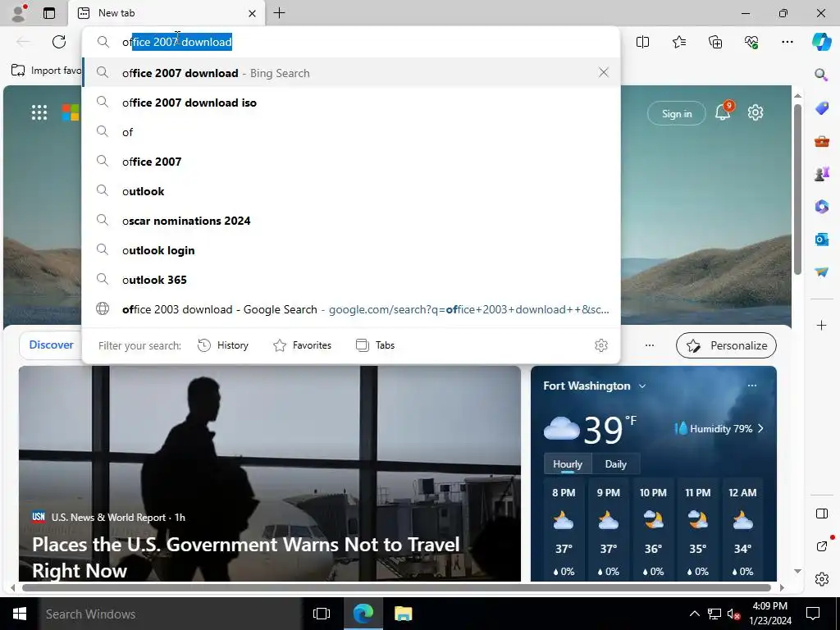Filter search by Tabs
Screen dimensions: 840x630
point(375,345)
